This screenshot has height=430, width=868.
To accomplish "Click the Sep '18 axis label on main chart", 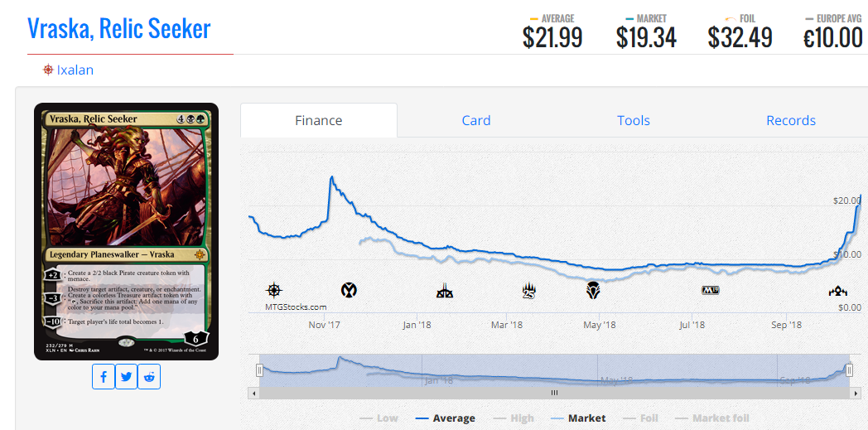I will pos(786,325).
